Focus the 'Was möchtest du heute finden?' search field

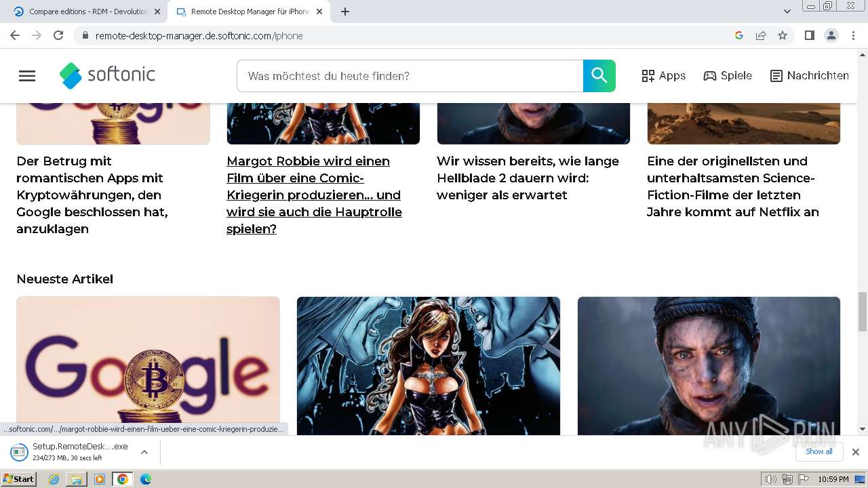[410, 76]
